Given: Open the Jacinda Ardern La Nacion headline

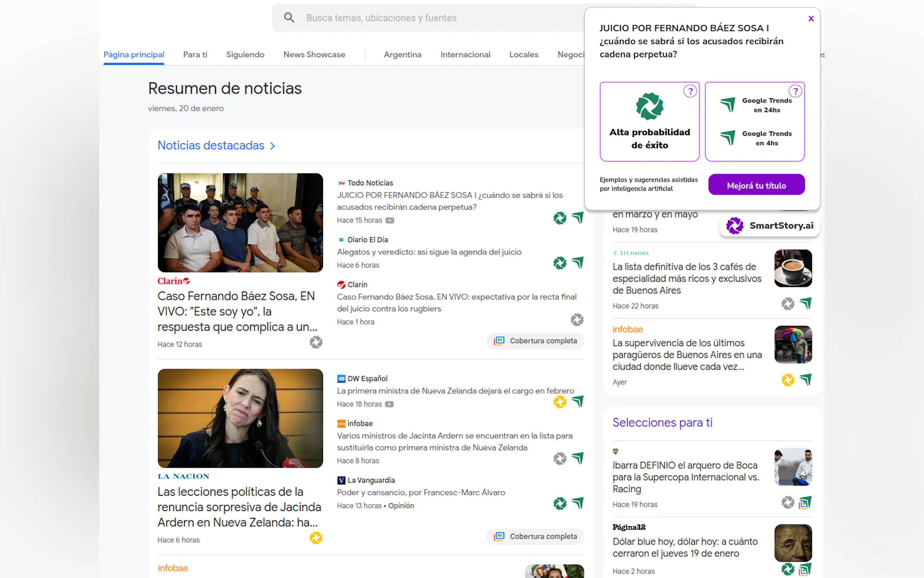Looking at the screenshot, I should (239, 507).
